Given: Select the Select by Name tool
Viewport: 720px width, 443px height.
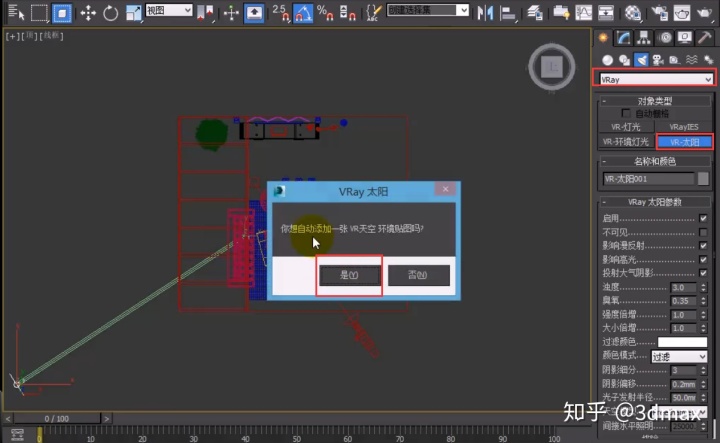Looking at the screenshot, I should pos(15,13).
